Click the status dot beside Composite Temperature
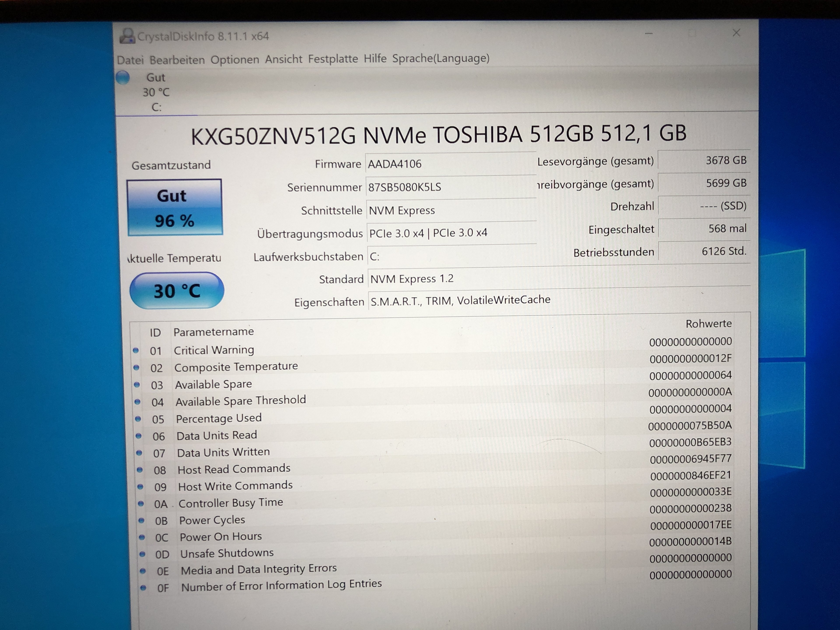 (x=136, y=367)
